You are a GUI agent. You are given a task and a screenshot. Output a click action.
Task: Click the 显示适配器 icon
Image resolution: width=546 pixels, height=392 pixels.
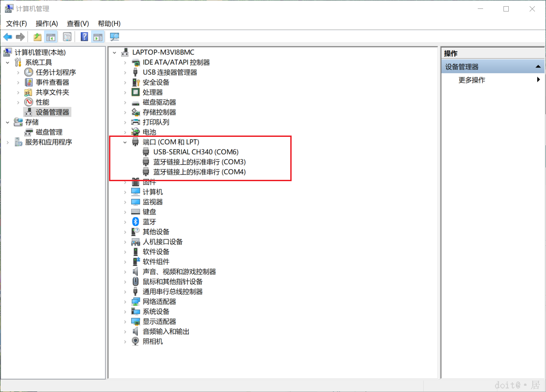tap(136, 322)
